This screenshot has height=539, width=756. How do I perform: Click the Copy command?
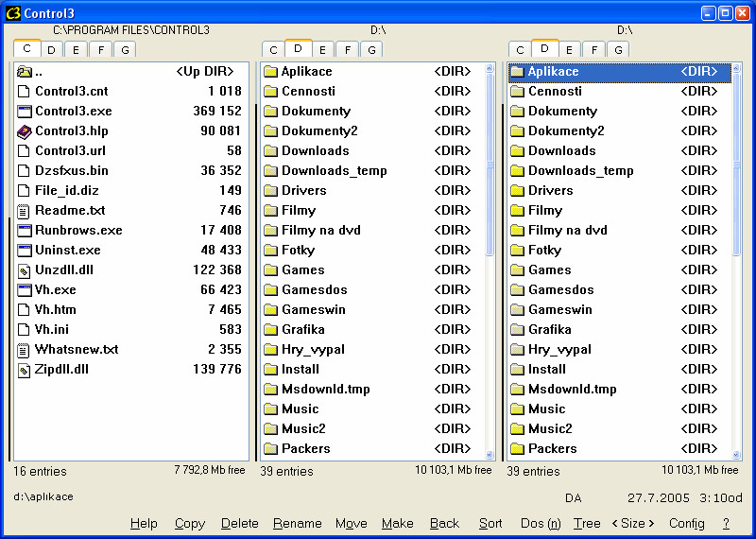click(190, 524)
